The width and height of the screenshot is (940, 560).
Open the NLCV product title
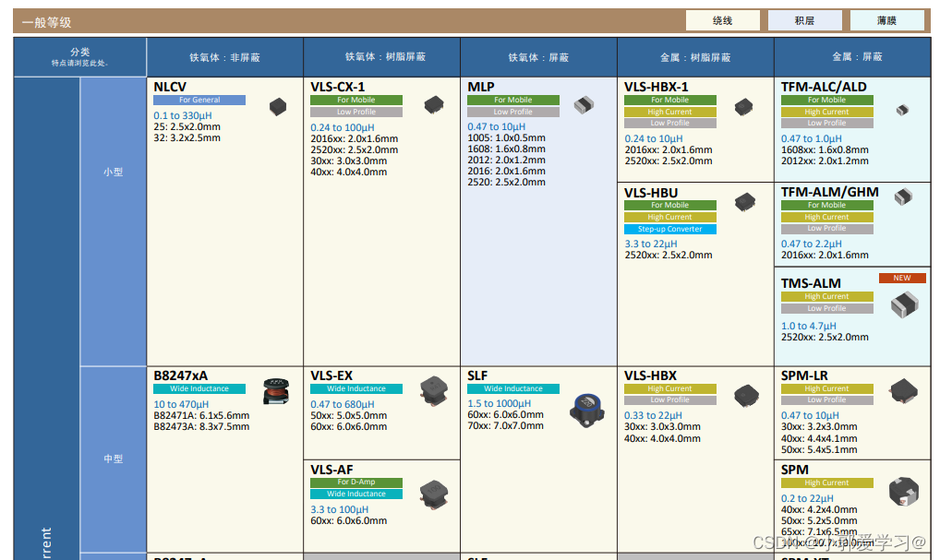[170, 87]
